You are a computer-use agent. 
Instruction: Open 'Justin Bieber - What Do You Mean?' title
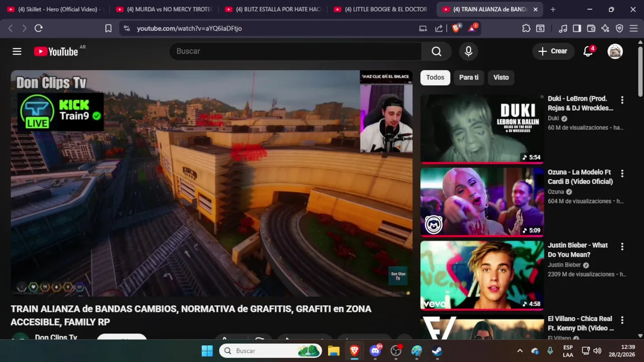pos(578,250)
